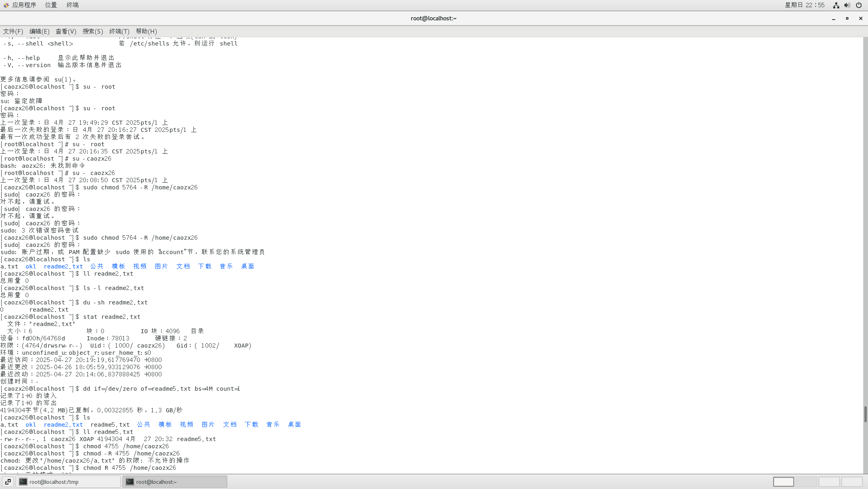The width and height of the screenshot is (868, 489).
Task: Click the terminal vertical scrollbar handle
Action: (x=865, y=414)
